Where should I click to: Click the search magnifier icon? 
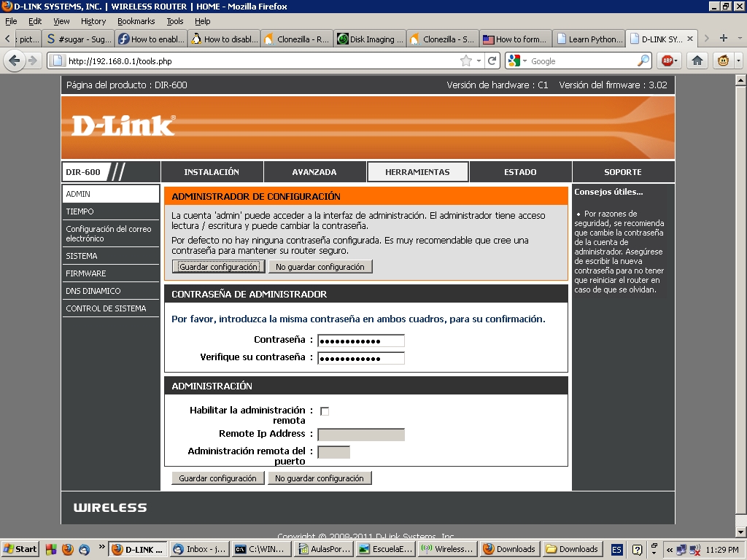(643, 61)
